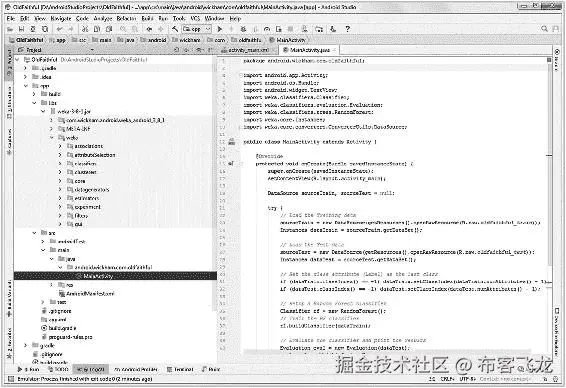Viewport: 566px width, 388px height.
Task: Open the Android Profiler tool window
Action: [136, 369]
